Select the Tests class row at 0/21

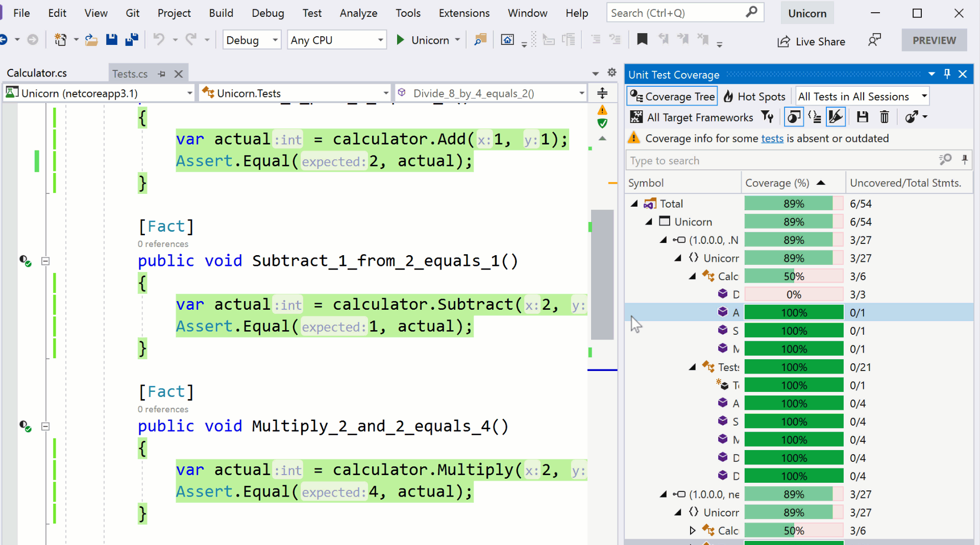[x=799, y=367]
